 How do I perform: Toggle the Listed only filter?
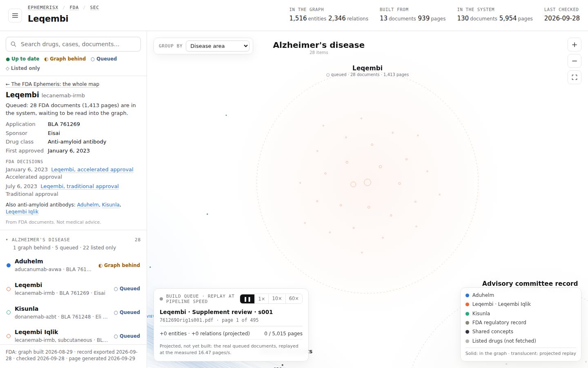pos(23,68)
